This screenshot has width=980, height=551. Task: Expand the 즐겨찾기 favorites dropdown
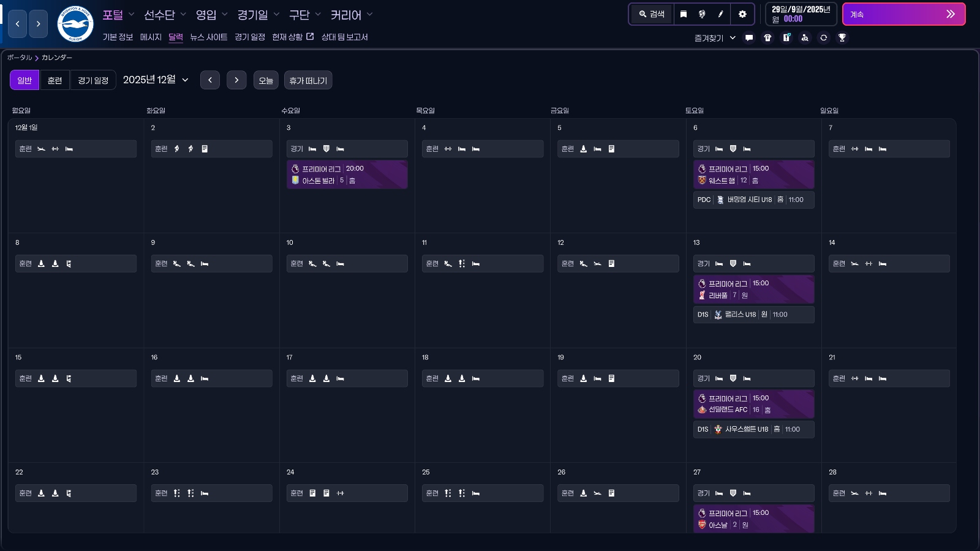coord(715,37)
